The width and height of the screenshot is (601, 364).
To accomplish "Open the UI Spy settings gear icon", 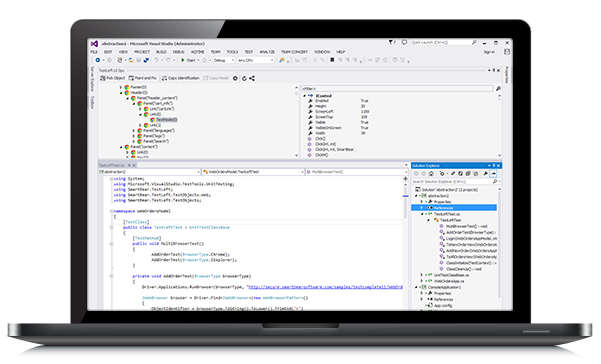I will tap(235, 78).
